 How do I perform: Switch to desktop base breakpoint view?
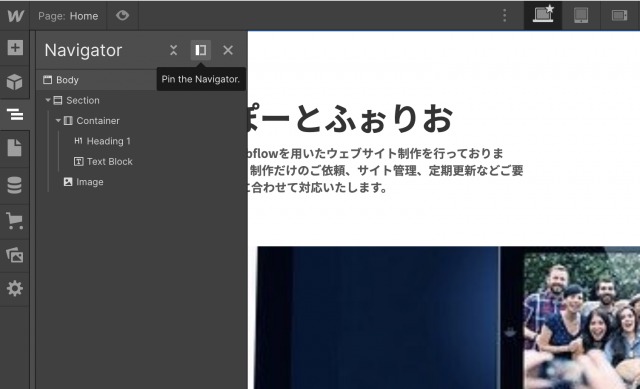point(543,16)
